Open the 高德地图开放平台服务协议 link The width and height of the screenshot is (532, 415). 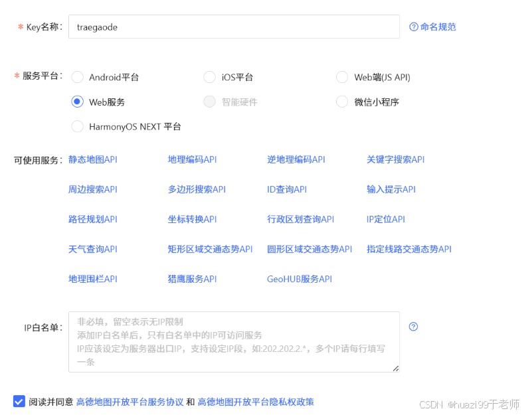(x=130, y=402)
